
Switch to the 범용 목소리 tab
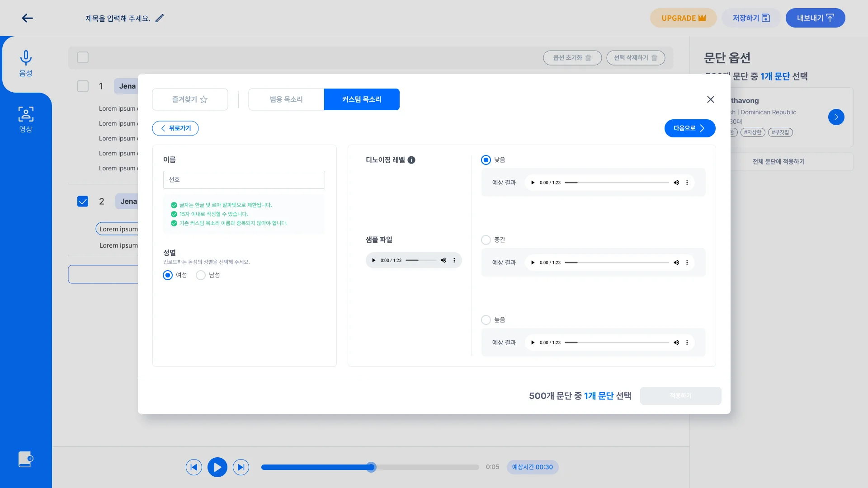[286, 99]
